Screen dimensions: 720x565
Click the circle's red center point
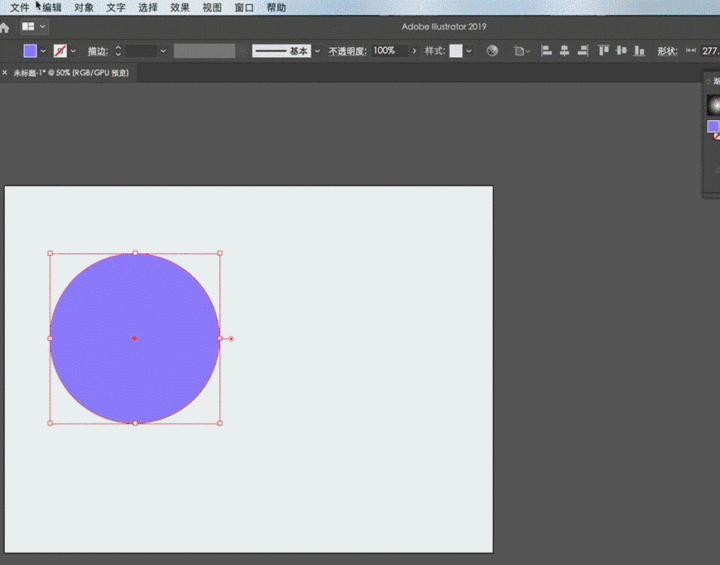pos(135,339)
